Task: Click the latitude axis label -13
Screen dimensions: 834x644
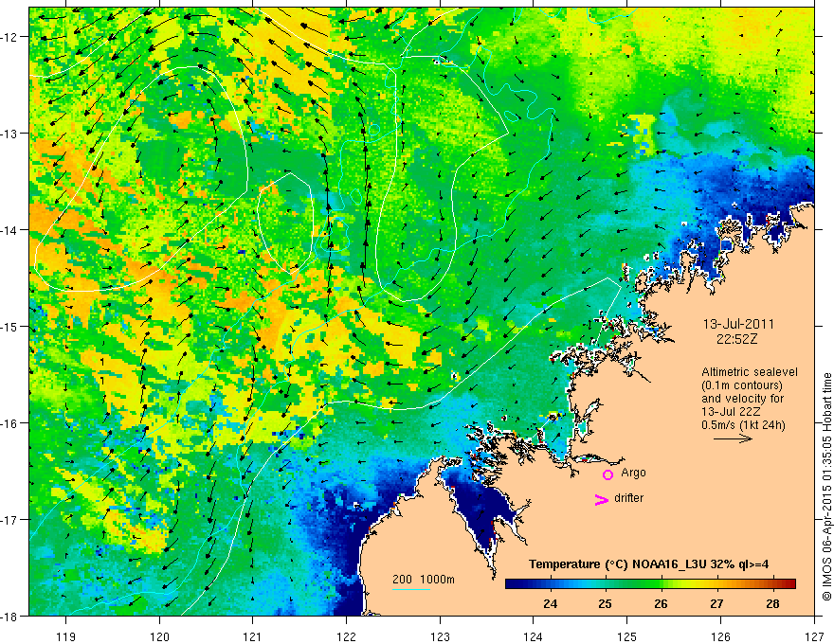Action: [x=10, y=134]
